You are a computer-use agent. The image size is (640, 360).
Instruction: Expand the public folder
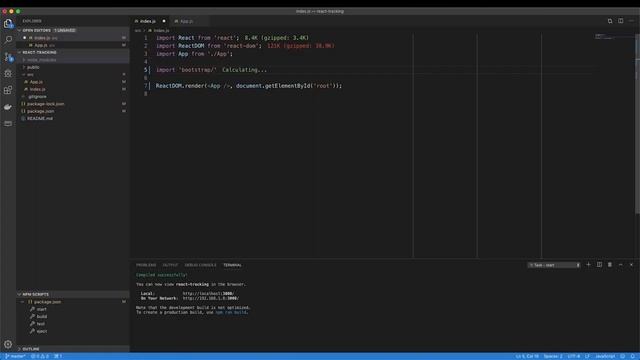33,67
